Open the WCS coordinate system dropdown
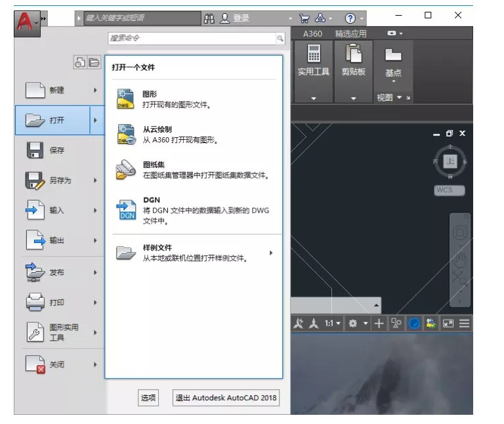 [449, 190]
